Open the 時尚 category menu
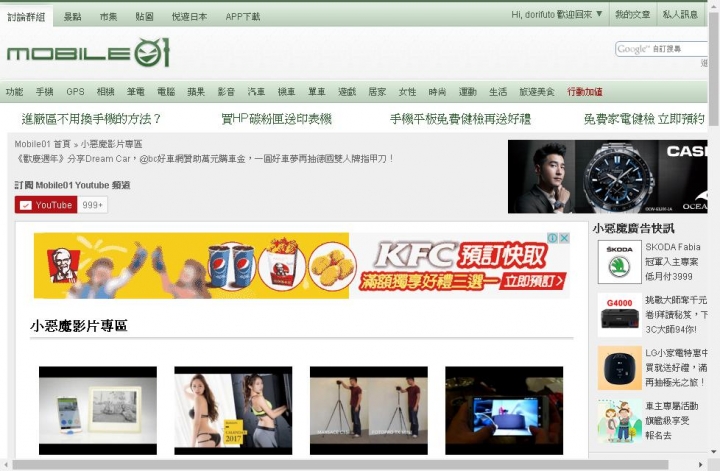720x471 pixels. [437, 92]
